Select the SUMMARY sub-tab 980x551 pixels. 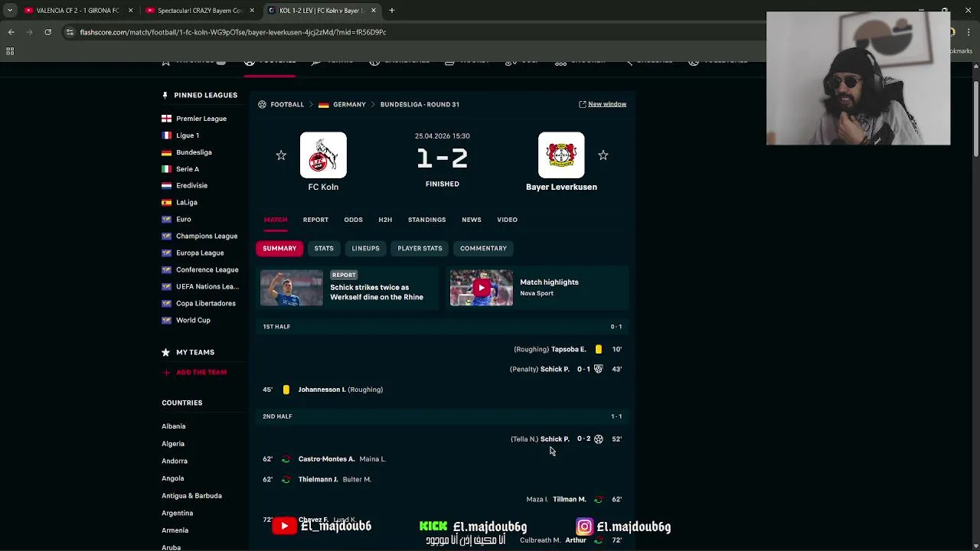[x=279, y=248]
